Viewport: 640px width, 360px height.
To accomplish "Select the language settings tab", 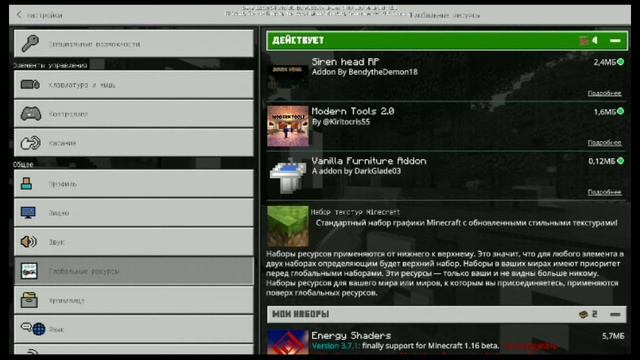I will (x=133, y=329).
